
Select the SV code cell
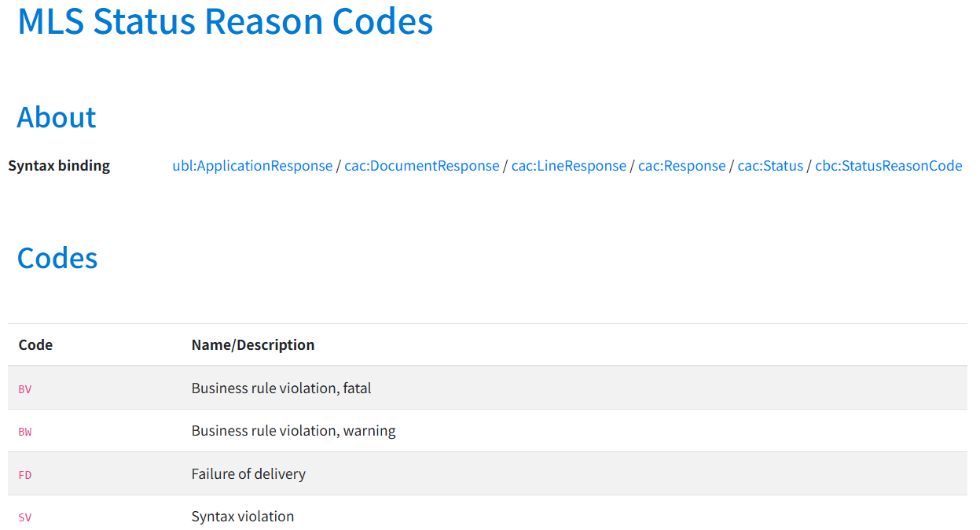point(25,517)
